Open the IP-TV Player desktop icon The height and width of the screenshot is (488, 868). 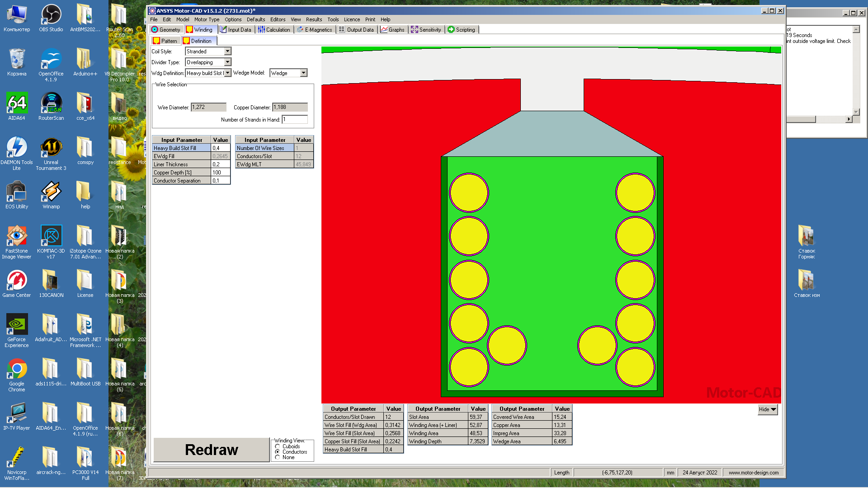(17, 417)
